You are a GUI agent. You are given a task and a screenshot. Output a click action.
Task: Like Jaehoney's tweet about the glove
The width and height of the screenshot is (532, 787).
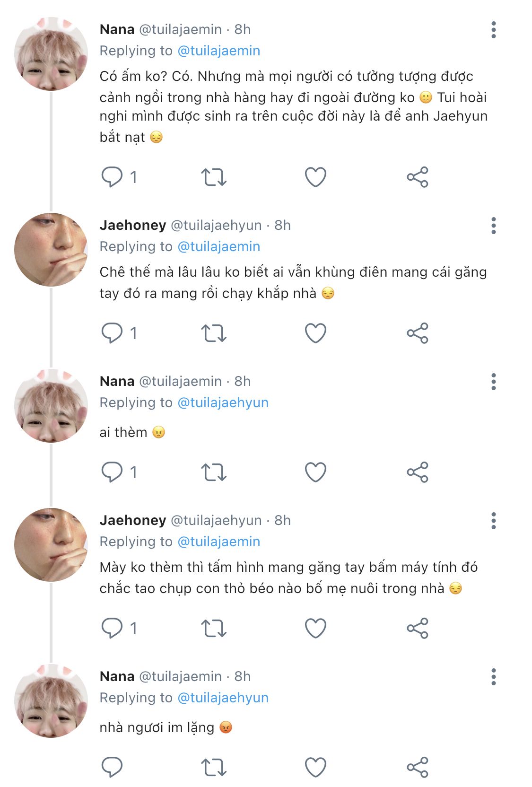click(315, 333)
